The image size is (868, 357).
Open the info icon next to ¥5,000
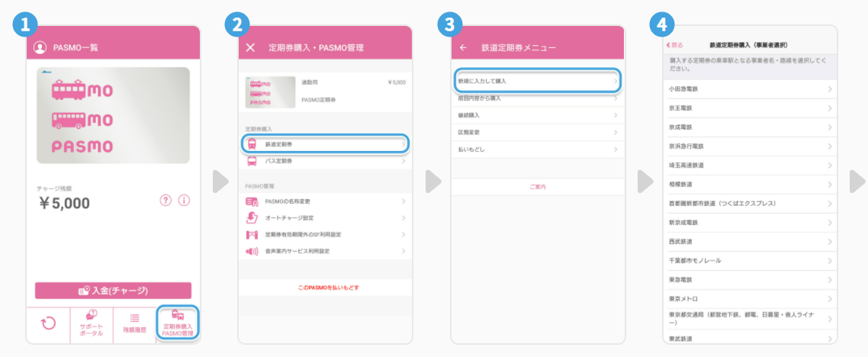pos(185,201)
